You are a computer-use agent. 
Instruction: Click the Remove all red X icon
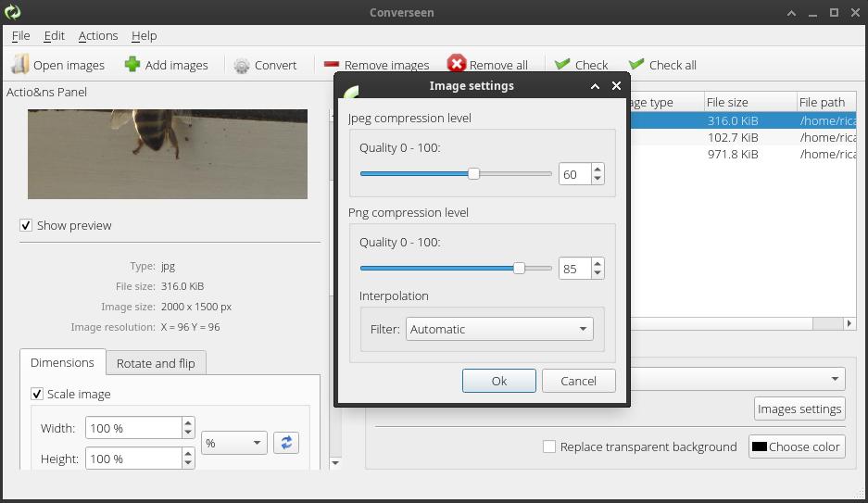pos(456,64)
